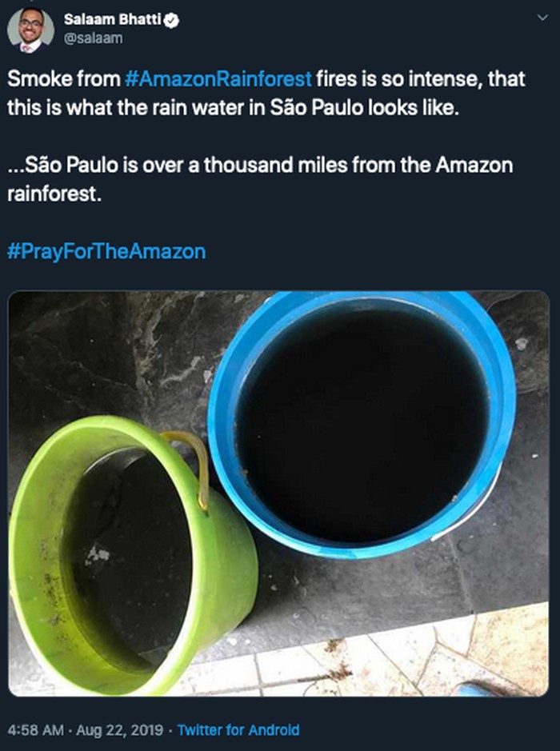Click Salaam Bhatti's profile picture
The height and width of the screenshot is (751, 560).
[30, 30]
